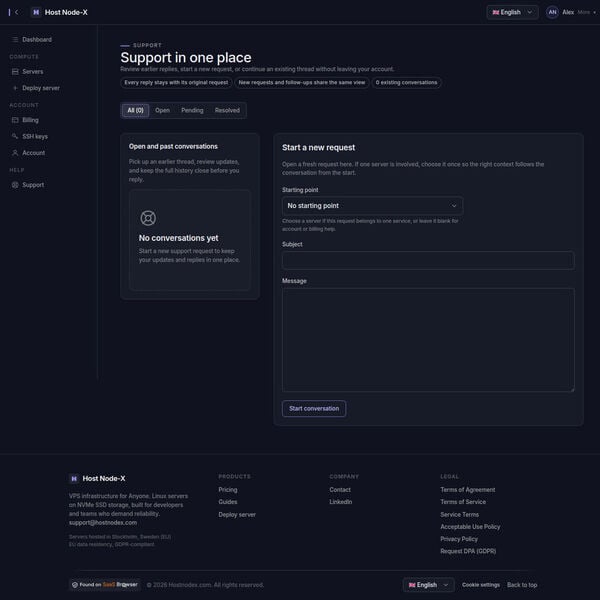Click the Account person icon in sidebar
This screenshot has height=600, width=600.
pyautogui.click(x=15, y=153)
